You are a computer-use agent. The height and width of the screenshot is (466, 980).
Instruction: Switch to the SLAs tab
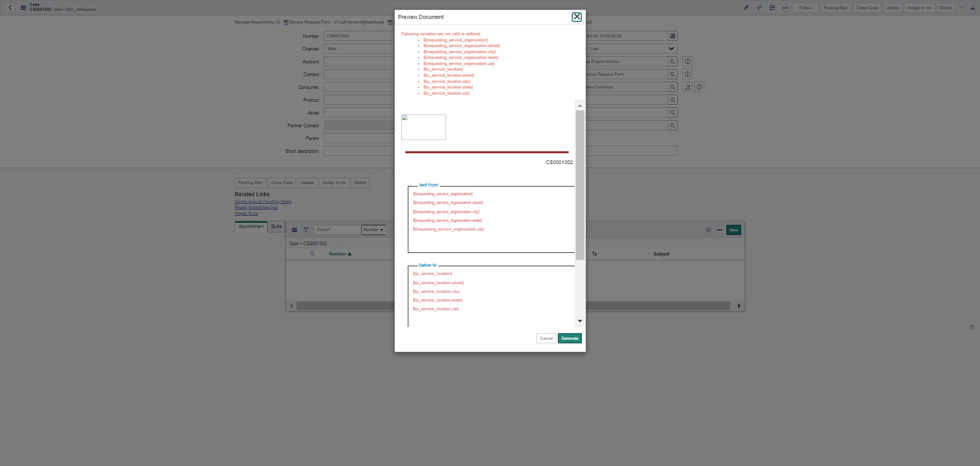276,226
